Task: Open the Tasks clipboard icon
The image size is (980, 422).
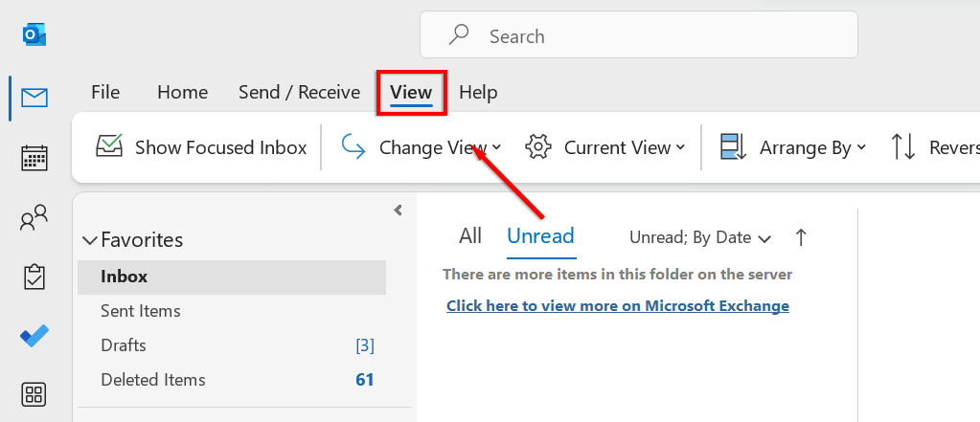Action: [35, 278]
